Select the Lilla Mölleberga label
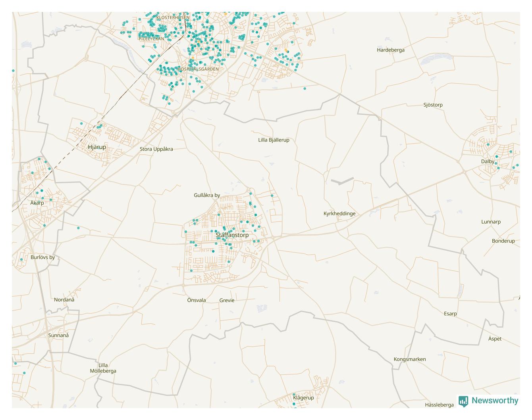Viewport: 532px width, 420px height. [x=103, y=368]
